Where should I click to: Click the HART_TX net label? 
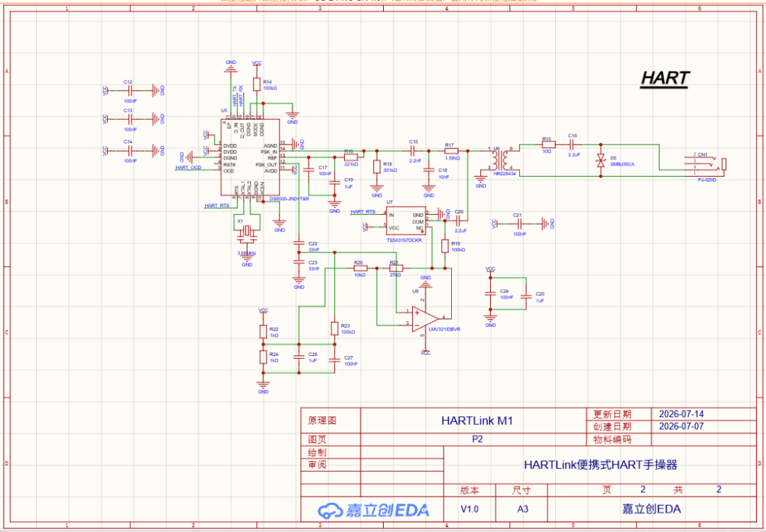[235, 96]
